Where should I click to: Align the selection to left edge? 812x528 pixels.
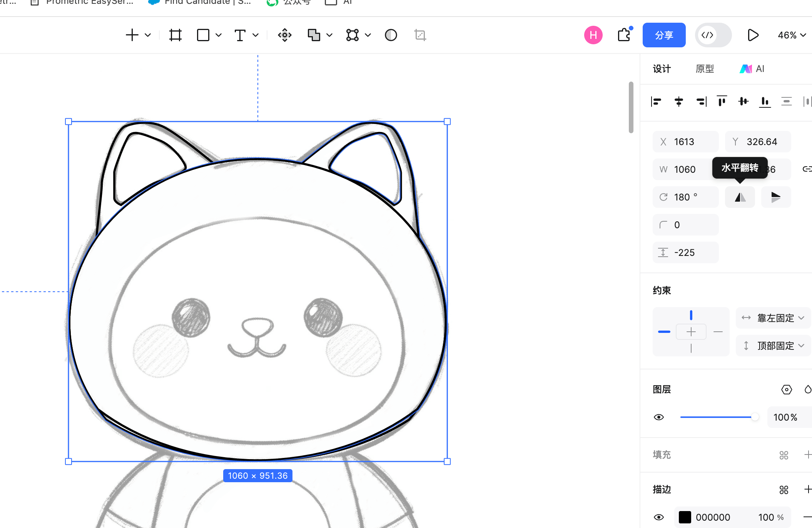(656, 102)
